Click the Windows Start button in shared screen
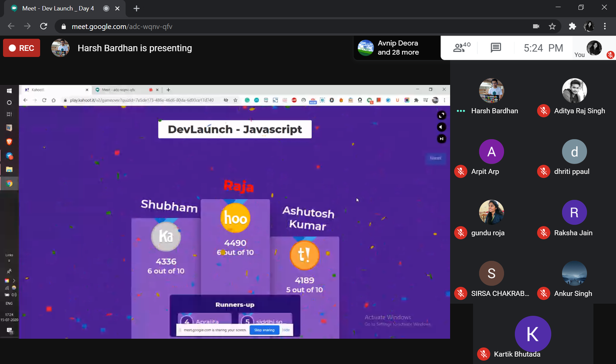Viewport: 616px width, 364px height. tap(9, 91)
